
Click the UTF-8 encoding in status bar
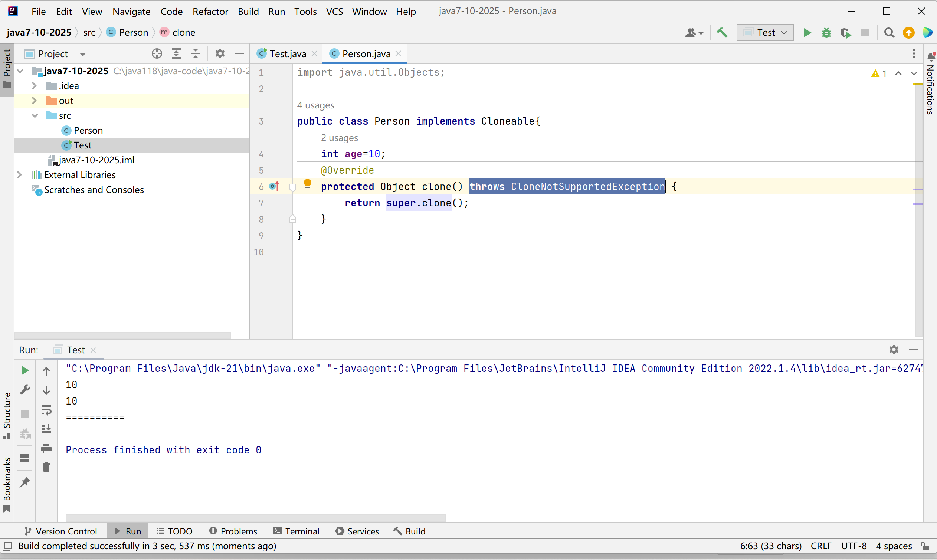[x=854, y=546]
